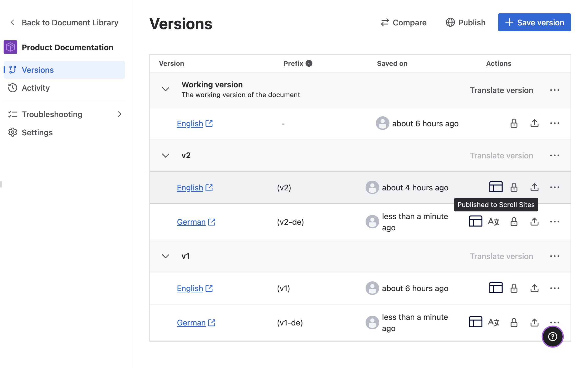Viewport: 588px width, 368px height.
Task: Select the Published to Scroll Sites icon for English (v2)
Action: tap(496, 187)
